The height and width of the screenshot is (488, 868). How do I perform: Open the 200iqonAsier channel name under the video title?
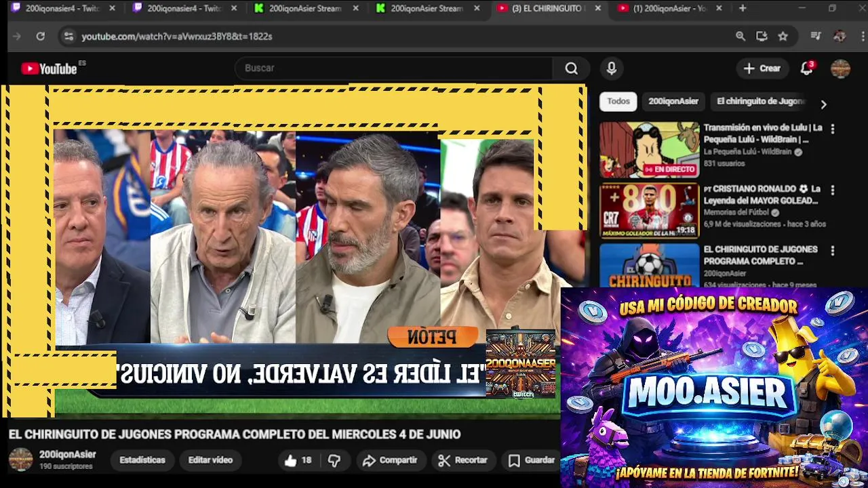[x=67, y=454]
